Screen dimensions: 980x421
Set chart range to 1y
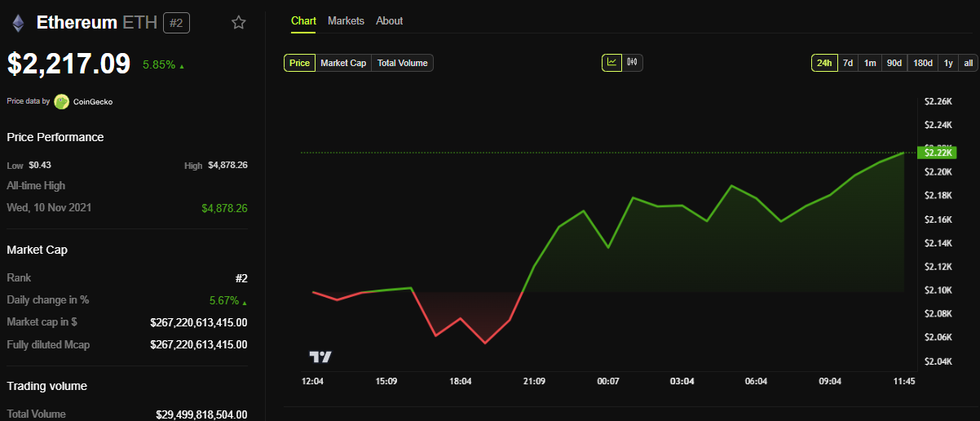pyautogui.click(x=948, y=63)
